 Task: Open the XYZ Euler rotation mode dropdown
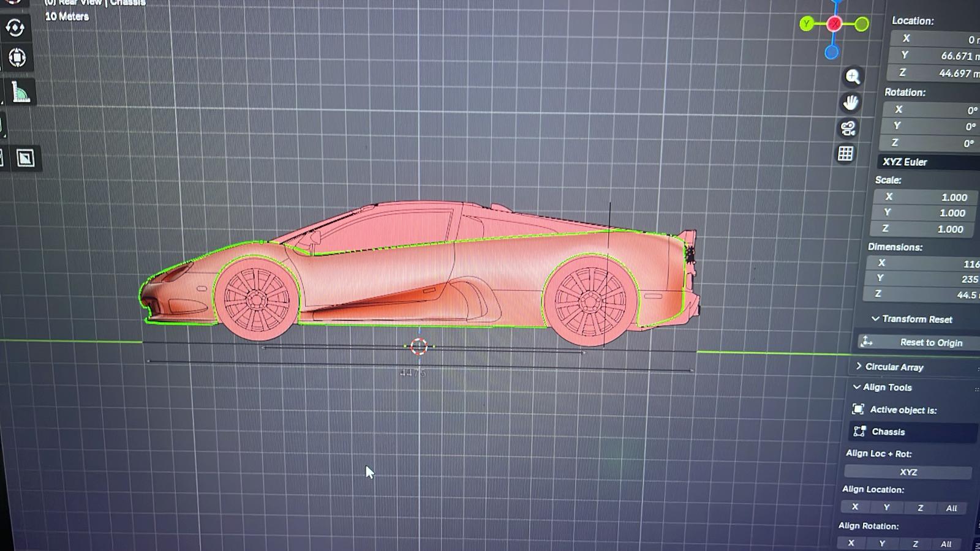[x=928, y=162]
